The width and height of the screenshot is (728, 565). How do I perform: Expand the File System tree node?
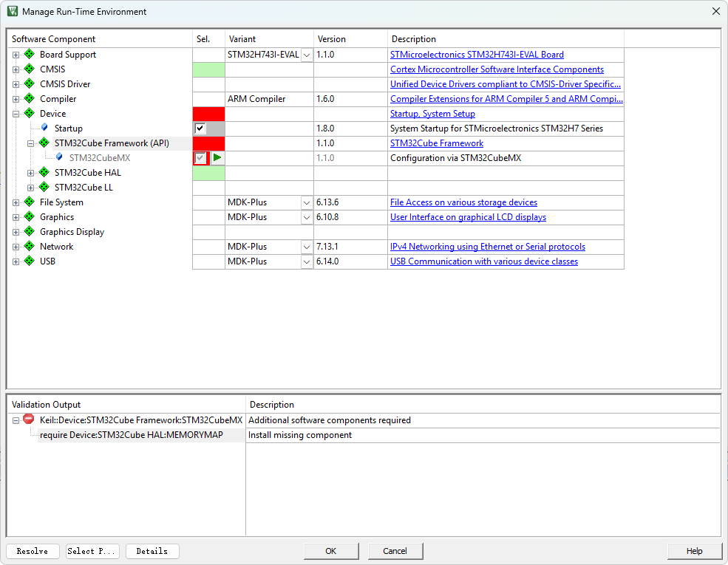coord(16,202)
